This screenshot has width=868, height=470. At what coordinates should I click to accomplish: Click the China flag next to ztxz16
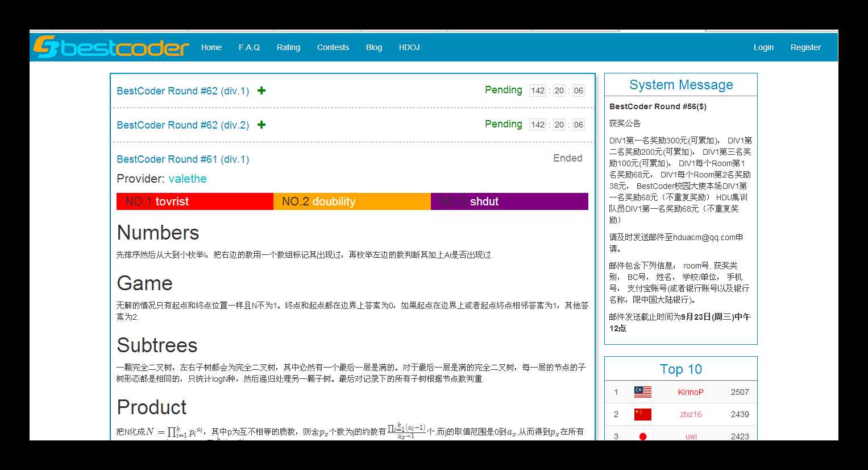[643, 414]
